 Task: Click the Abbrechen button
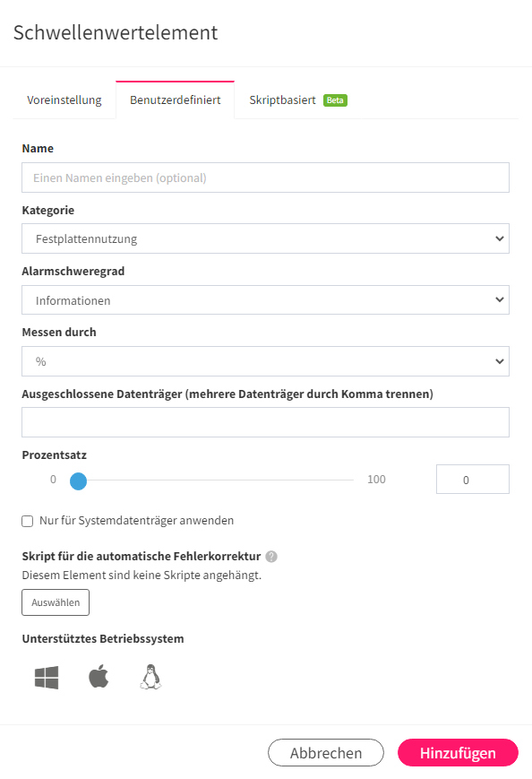click(326, 753)
